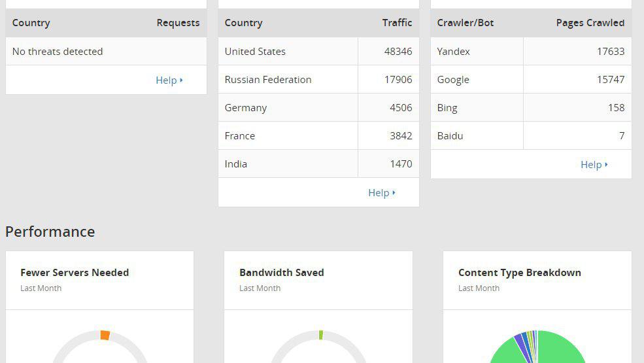Click green segment of Bandwidth Saved chart
The image size is (644, 363).
pos(321,334)
